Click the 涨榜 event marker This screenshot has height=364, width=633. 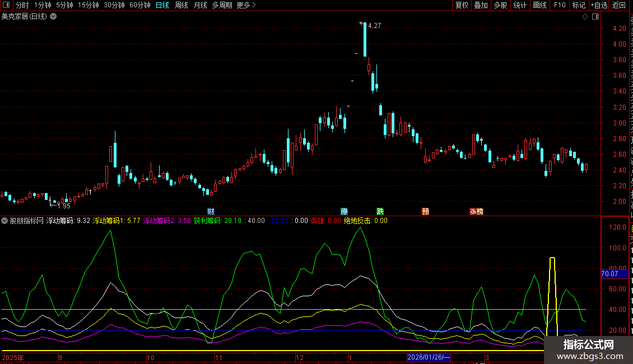point(476,212)
